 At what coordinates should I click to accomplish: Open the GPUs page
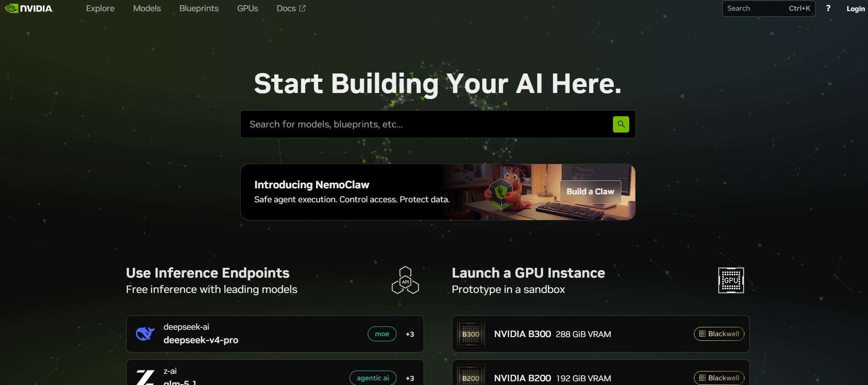click(248, 8)
